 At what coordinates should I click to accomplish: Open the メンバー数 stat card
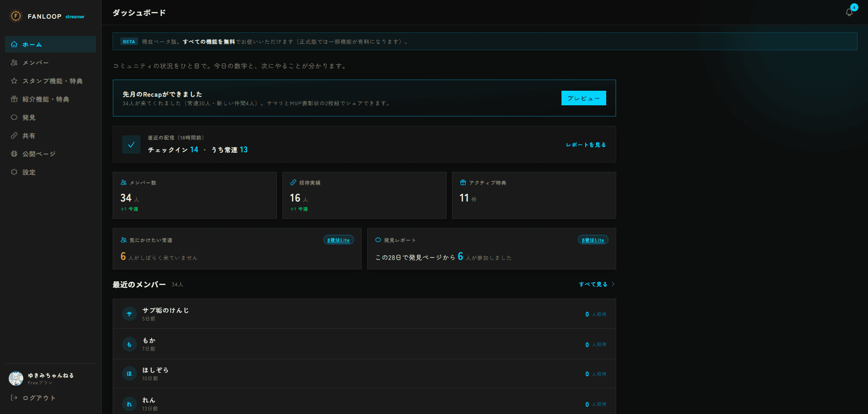[195, 195]
